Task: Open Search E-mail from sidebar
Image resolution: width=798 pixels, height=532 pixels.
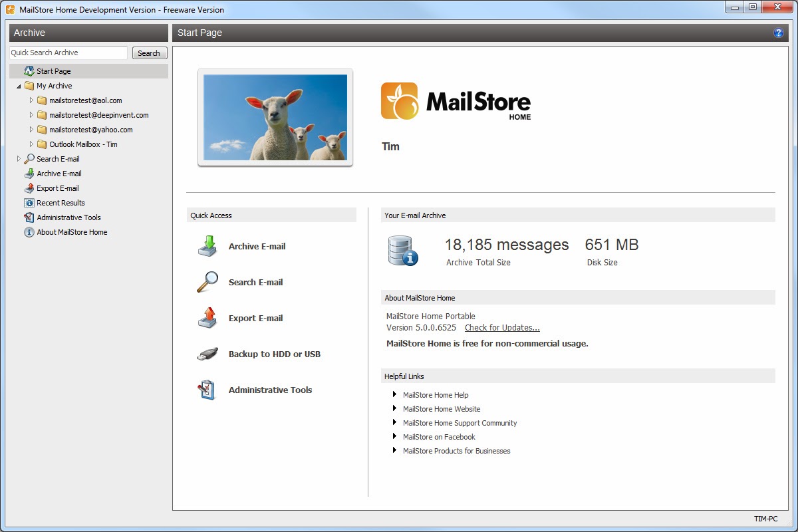Action: [x=58, y=159]
